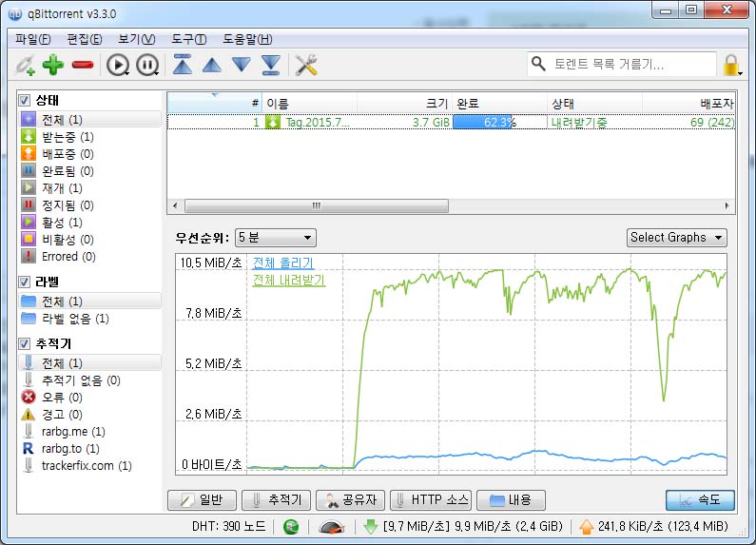Click the resume torrent play icon

117,65
